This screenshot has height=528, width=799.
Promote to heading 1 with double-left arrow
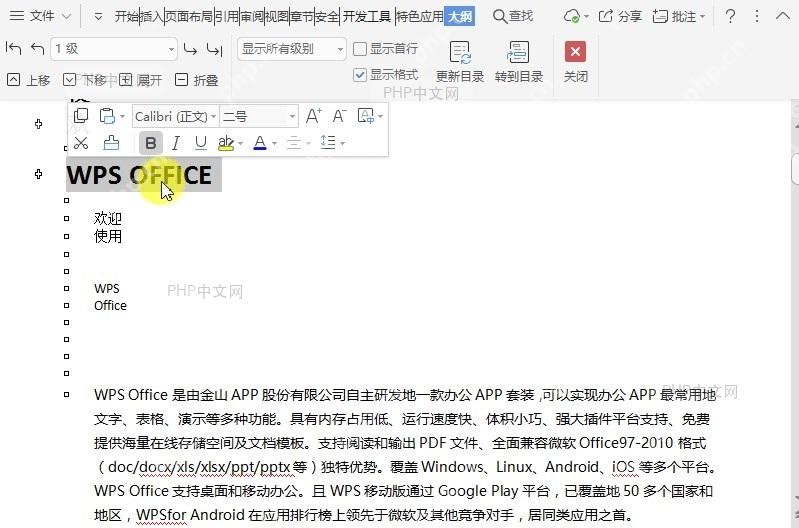[14, 48]
